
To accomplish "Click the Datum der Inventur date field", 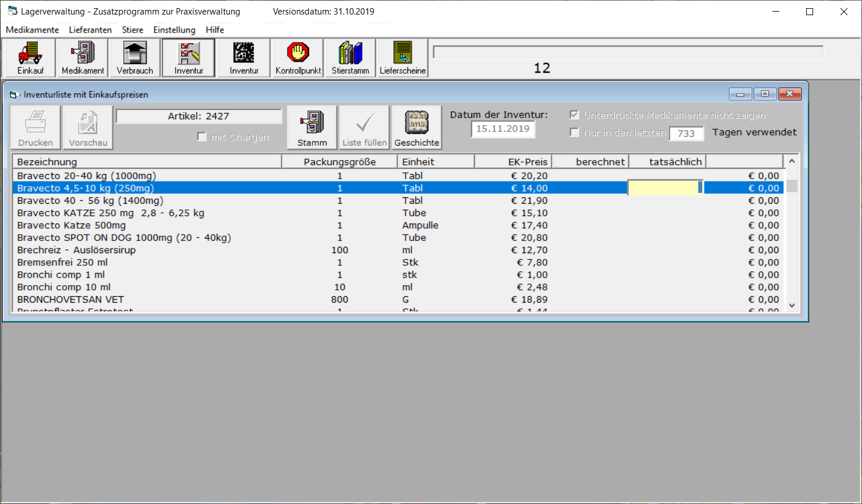I will tap(503, 129).
